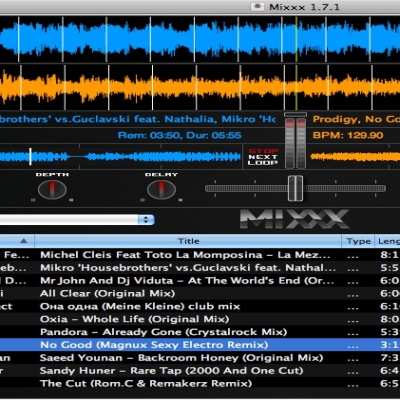The image size is (400, 400).
Task: Click the BPM: 129.90 display
Action: click(x=348, y=135)
